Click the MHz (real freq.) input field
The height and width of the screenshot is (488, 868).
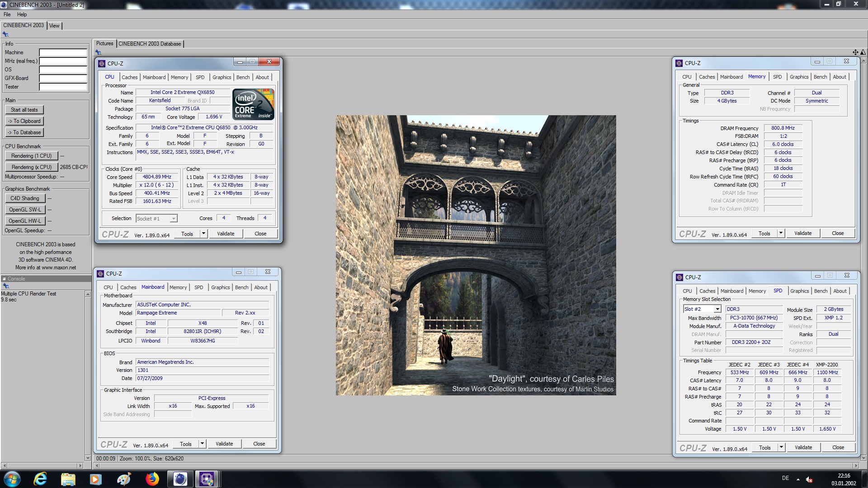pyautogui.click(x=63, y=61)
